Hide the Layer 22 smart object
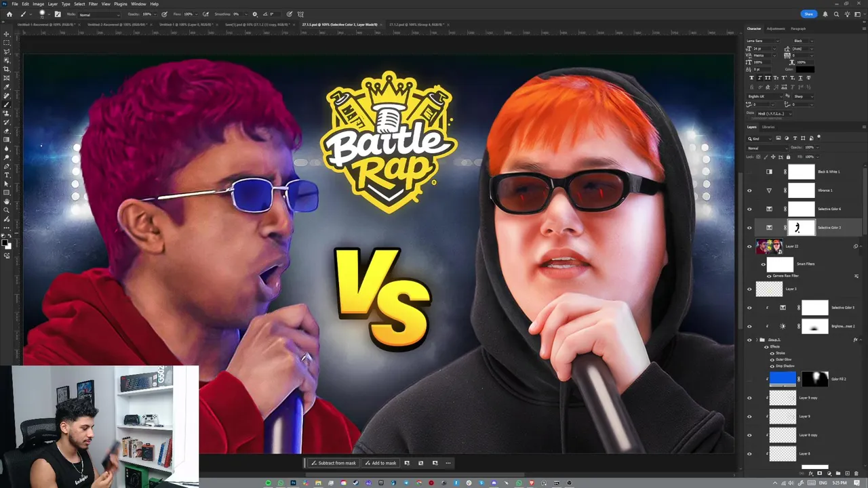 [x=749, y=246]
